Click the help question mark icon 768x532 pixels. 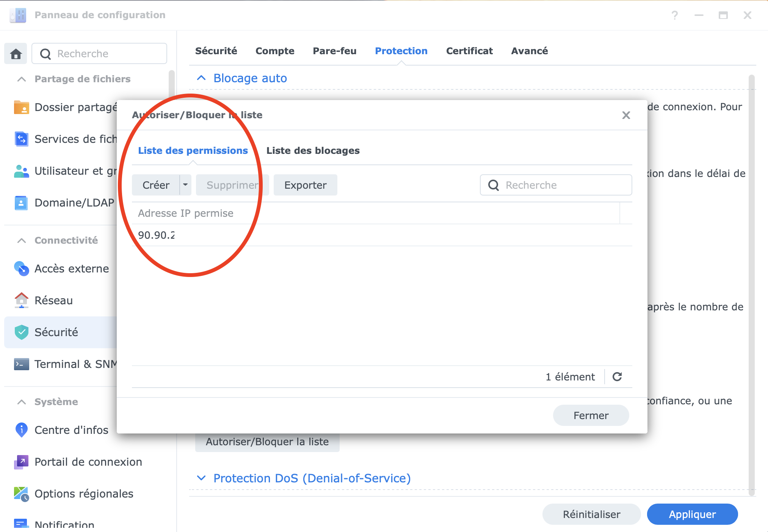675,15
